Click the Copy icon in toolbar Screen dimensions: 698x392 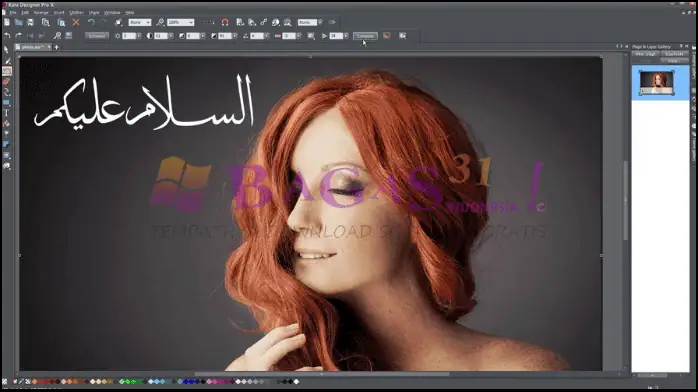(46, 22)
